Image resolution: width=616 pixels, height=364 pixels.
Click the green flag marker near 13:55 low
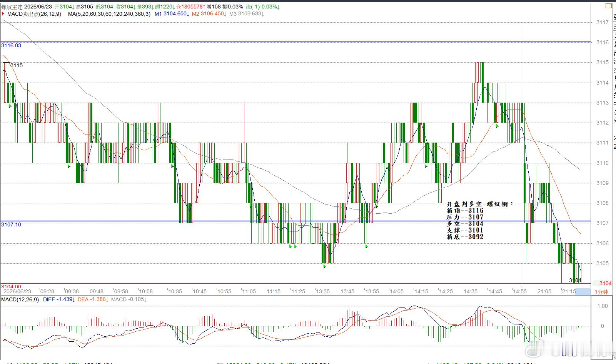367,246
